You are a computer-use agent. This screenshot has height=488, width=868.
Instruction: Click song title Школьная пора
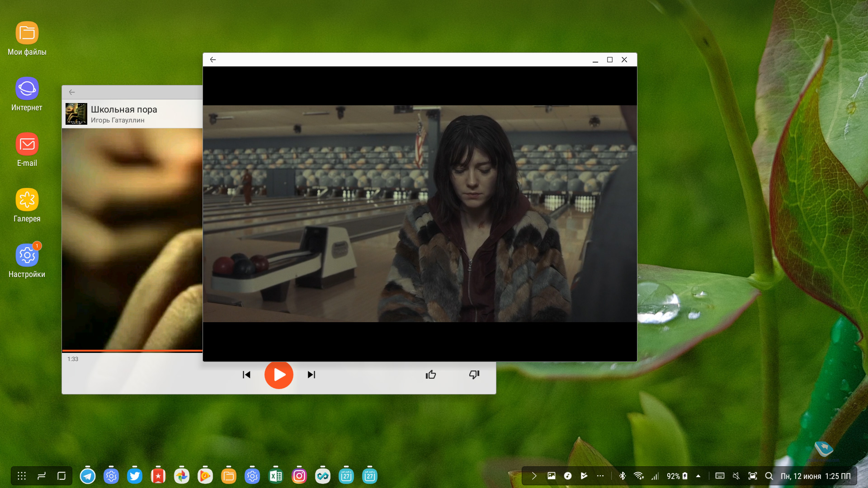[124, 109]
